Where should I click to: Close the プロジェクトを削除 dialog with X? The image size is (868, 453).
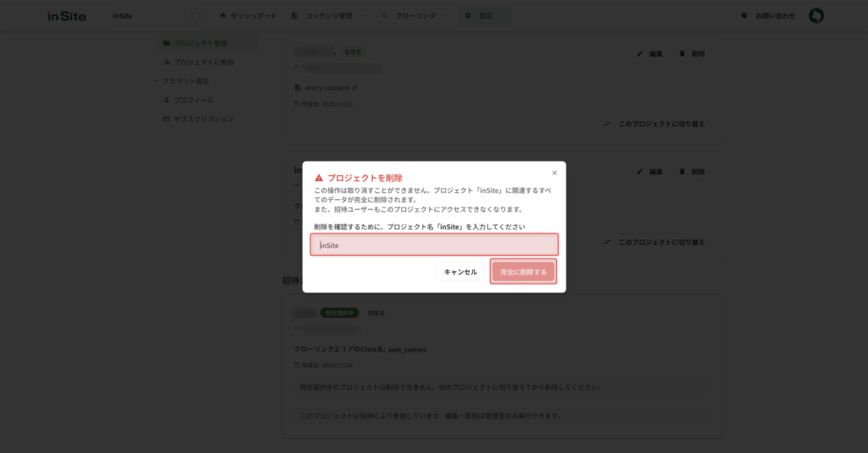[x=554, y=173]
